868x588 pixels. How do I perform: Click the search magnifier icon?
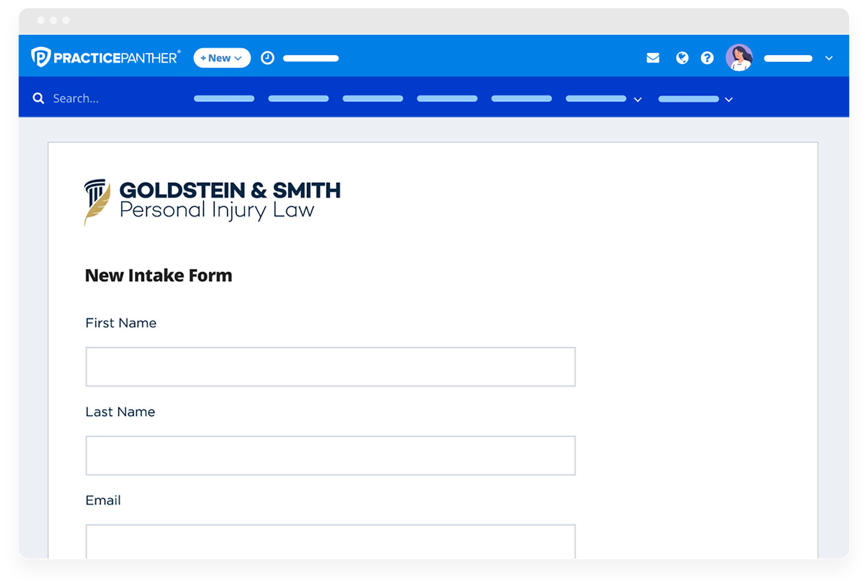pyautogui.click(x=38, y=98)
